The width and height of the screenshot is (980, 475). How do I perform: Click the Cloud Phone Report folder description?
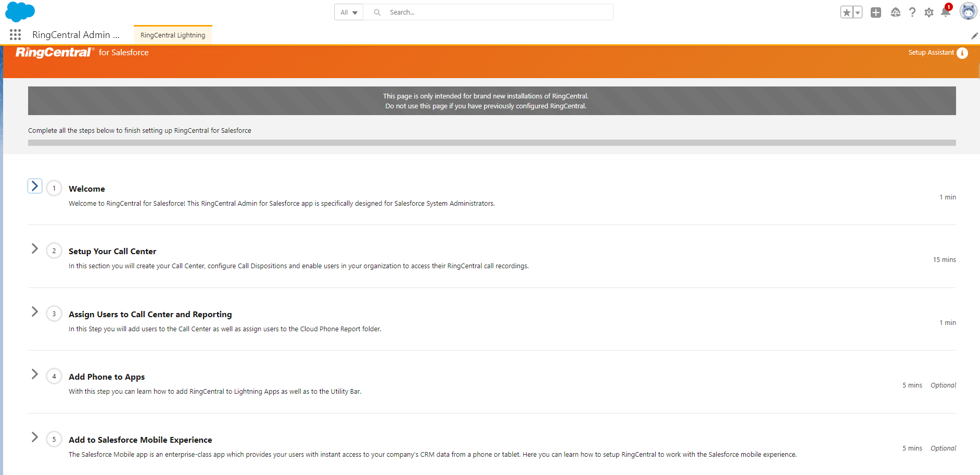coord(225,329)
